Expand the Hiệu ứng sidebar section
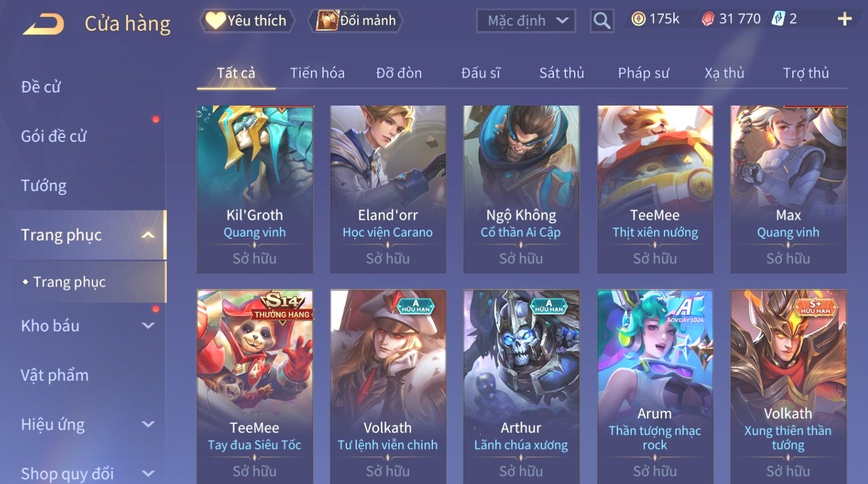The width and height of the screenshot is (868, 484). point(148,425)
